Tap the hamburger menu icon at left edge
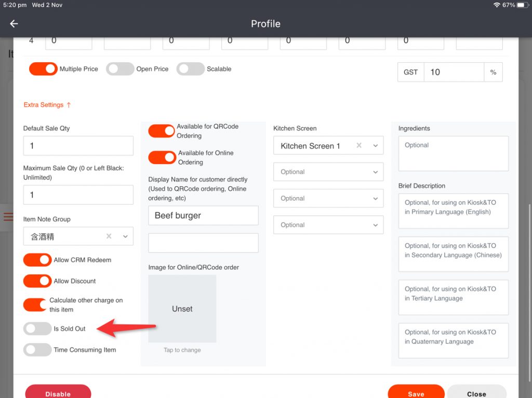Viewport: 532px width, 398px height. [x=8, y=217]
